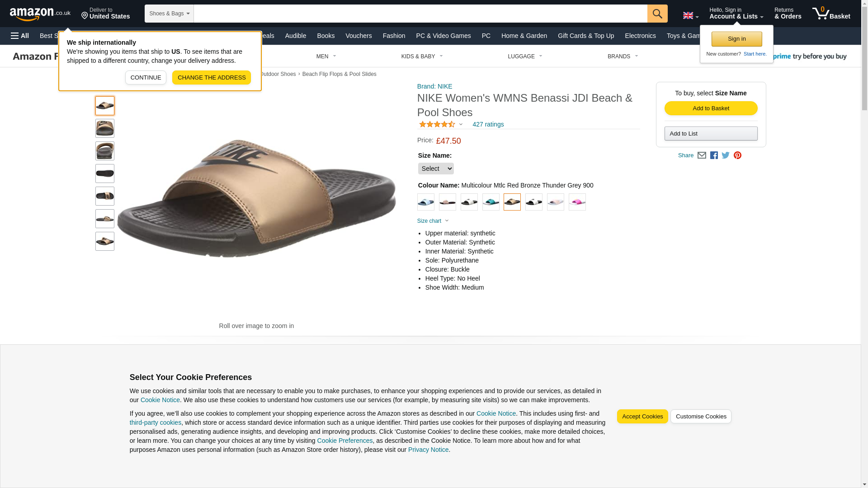Image resolution: width=868 pixels, height=488 pixels.
Task: Open the 427 ratings link
Action: tap(488, 124)
